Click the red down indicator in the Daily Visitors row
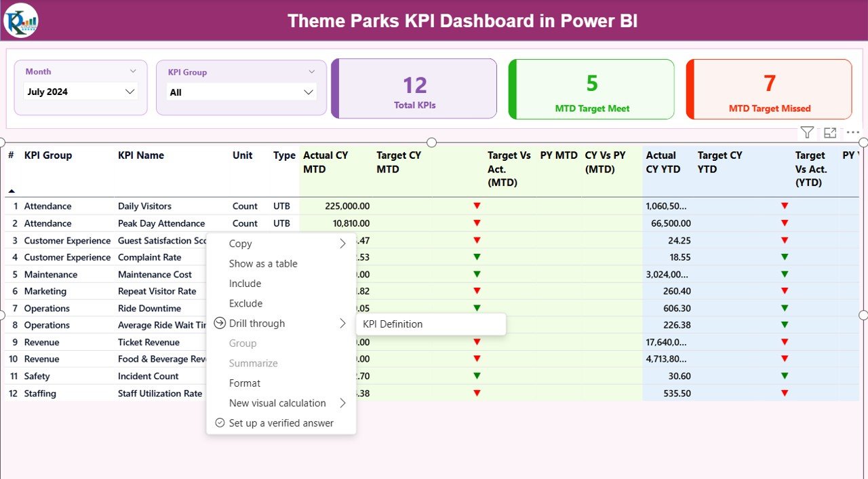 pyautogui.click(x=477, y=206)
